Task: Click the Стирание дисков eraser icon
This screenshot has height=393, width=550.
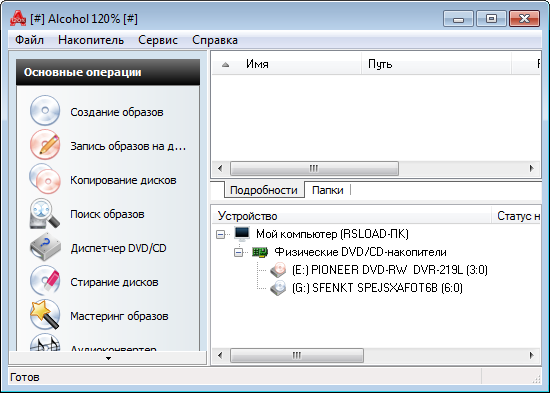Action: click(45, 281)
